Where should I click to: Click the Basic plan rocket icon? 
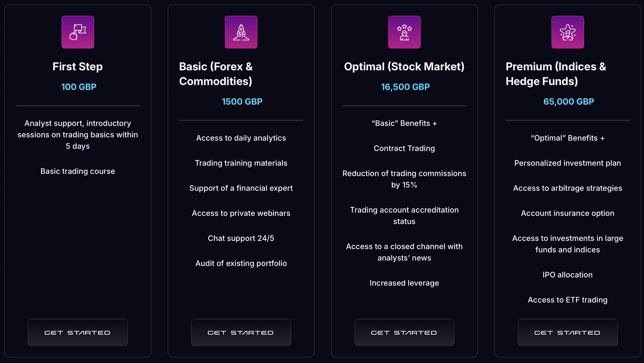click(x=241, y=32)
